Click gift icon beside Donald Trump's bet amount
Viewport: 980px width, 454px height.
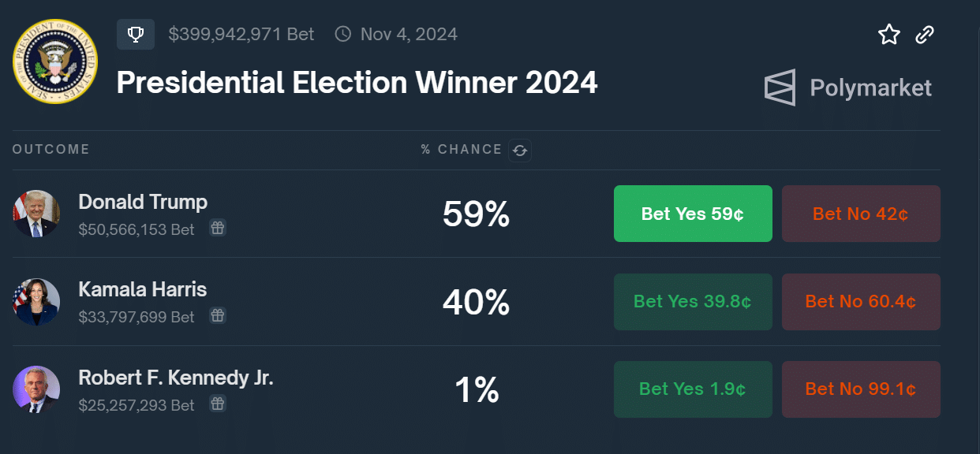pyautogui.click(x=218, y=229)
